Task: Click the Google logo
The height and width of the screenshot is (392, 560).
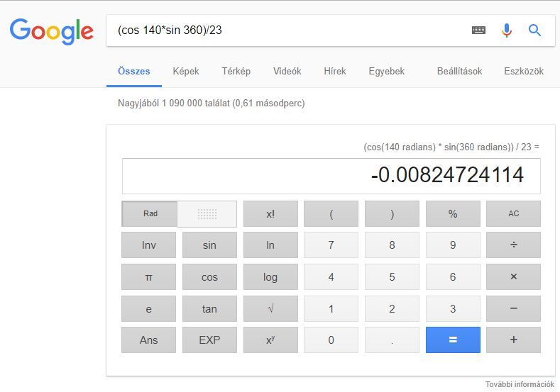Action: pyautogui.click(x=52, y=31)
